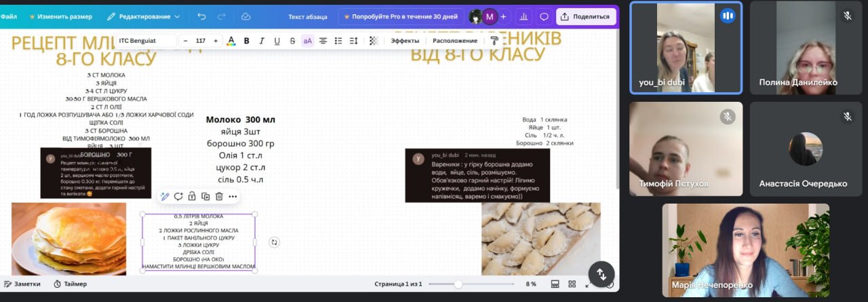Open the Эффекты text effects panel
Image resolution: width=868 pixels, height=302 pixels.
[405, 41]
